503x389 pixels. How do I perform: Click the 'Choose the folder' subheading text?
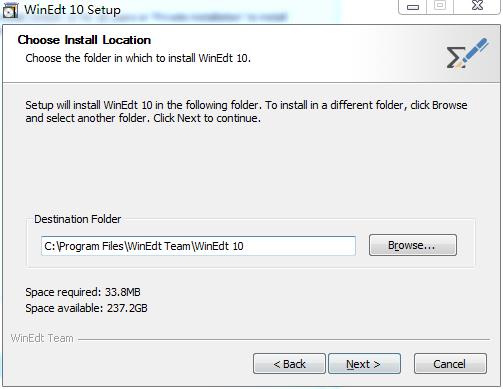[x=138, y=58]
